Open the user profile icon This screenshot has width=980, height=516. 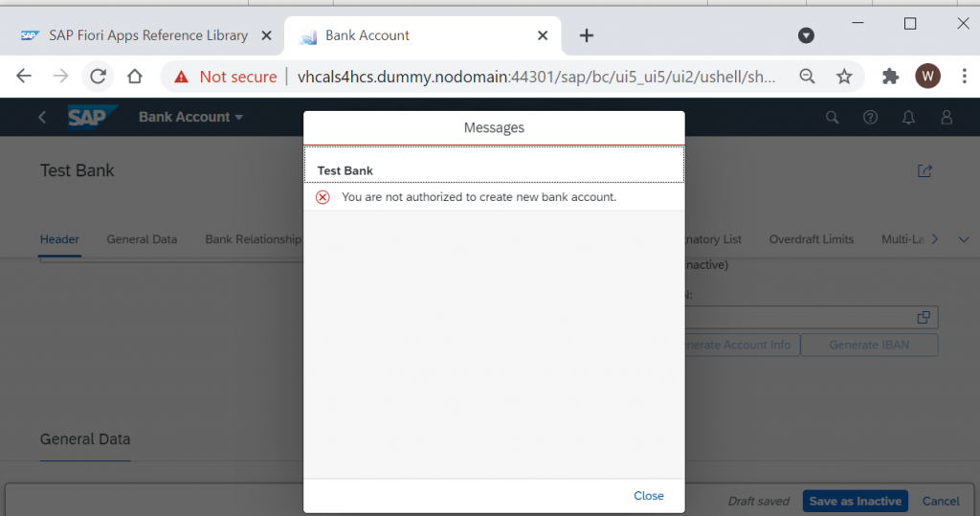point(947,117)
